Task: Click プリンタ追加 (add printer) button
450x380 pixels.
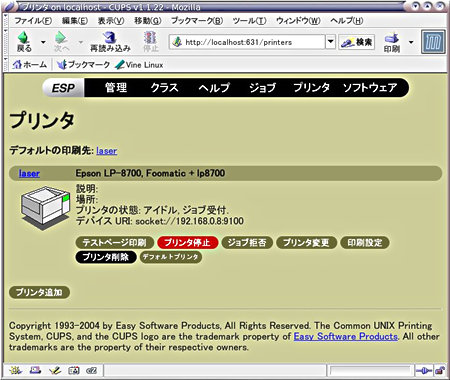Action: click(39, 292)
